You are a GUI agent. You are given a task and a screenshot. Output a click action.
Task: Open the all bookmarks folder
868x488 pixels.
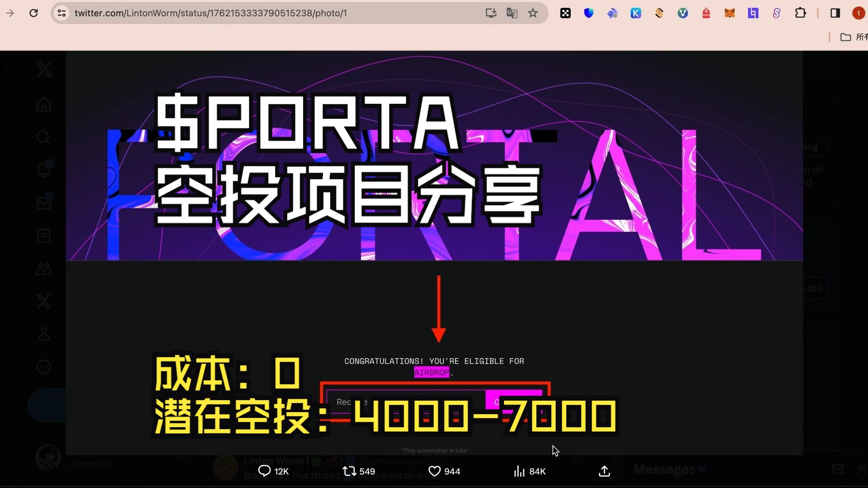854,37
